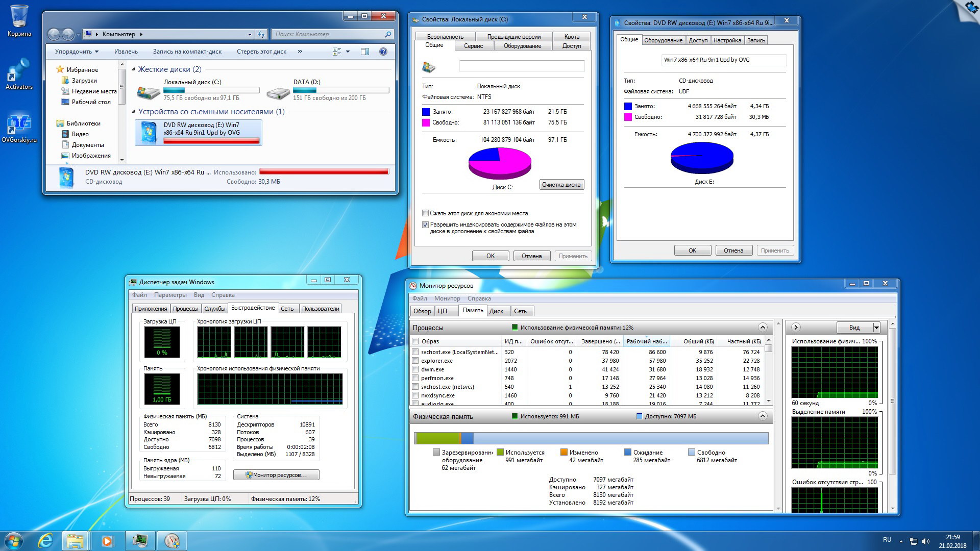The image size is (980, 551).
Task: Click the Explorer help question-mark icon
Action: pos(383,52)
